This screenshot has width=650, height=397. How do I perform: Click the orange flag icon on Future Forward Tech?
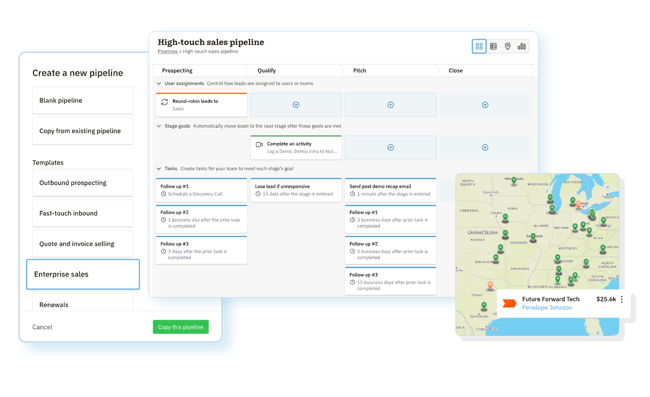point(509,303)
